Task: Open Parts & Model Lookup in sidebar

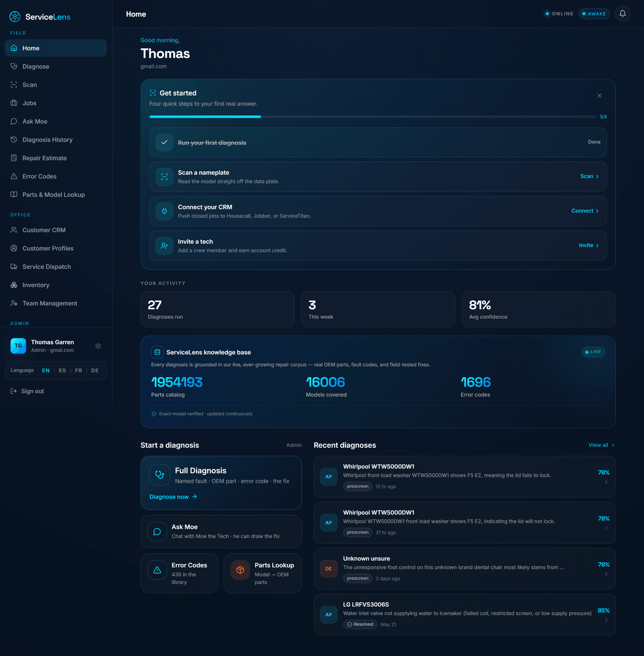Action: coord(56,194)
